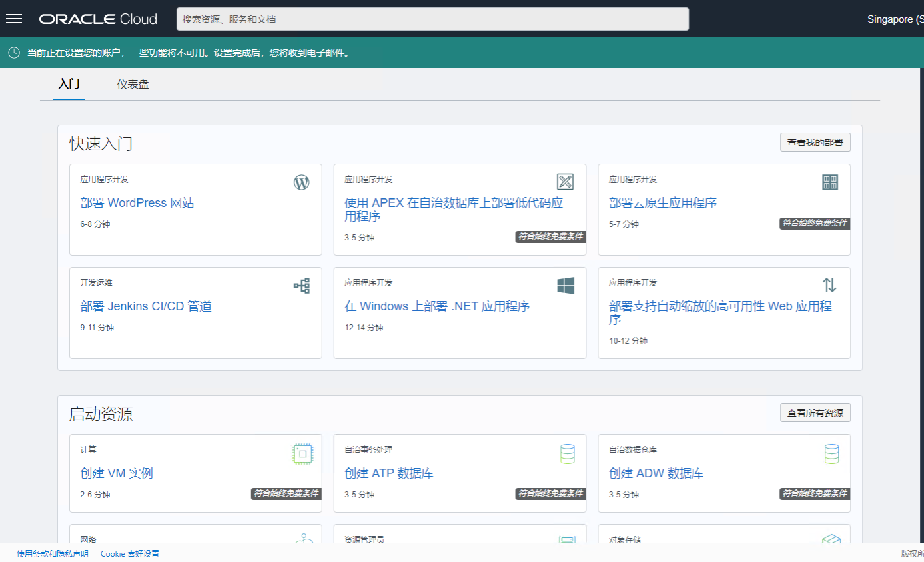Open the 创建 ADW 数据库 link
The image size is (924, 562).
[x=656, y=473]
